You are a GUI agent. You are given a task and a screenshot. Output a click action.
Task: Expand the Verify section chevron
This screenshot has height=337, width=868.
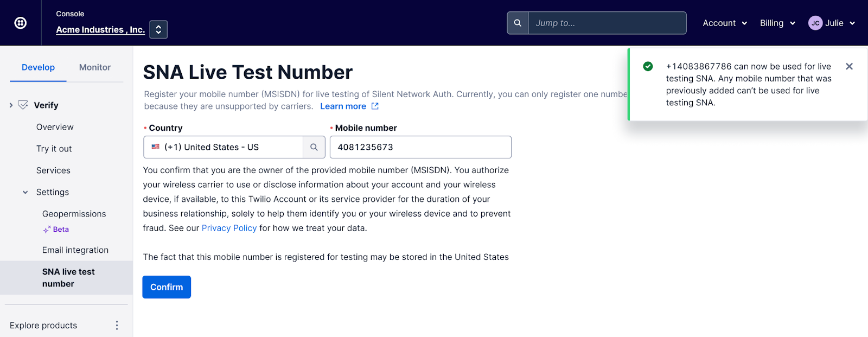click(11, 105)
